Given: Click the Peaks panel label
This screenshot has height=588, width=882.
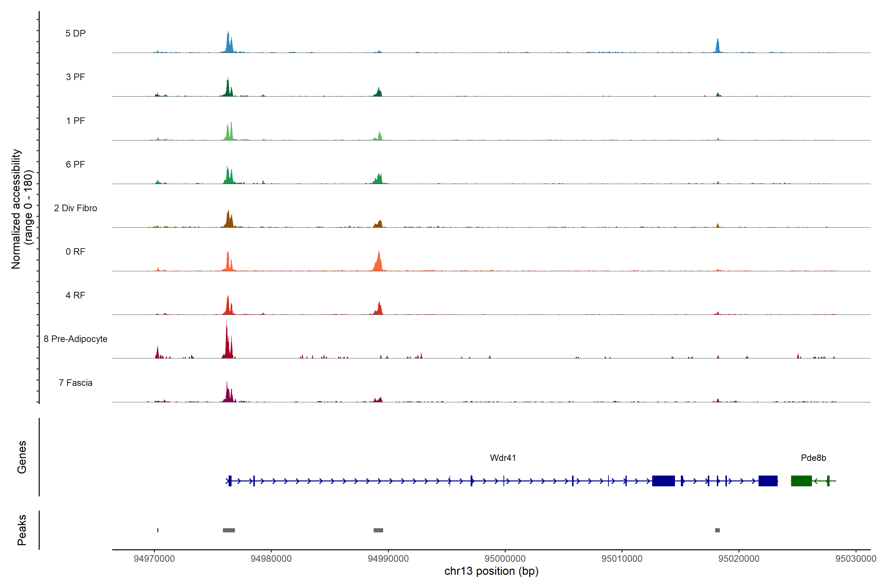Looking at the screenshot, I should tap(22, 530).
